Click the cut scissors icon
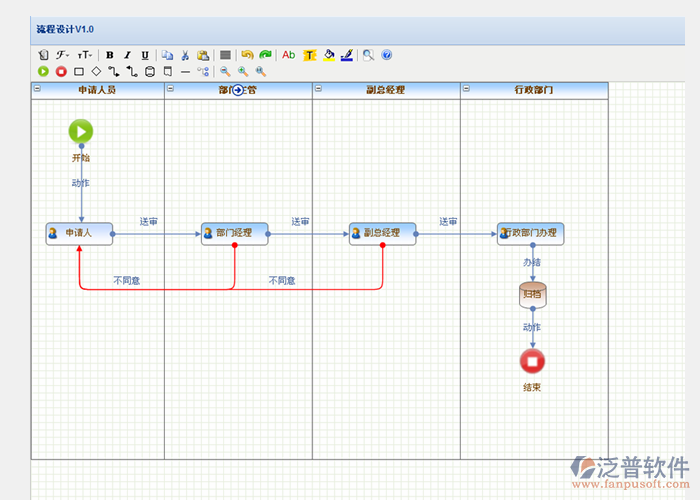 [x=184, y=56]
